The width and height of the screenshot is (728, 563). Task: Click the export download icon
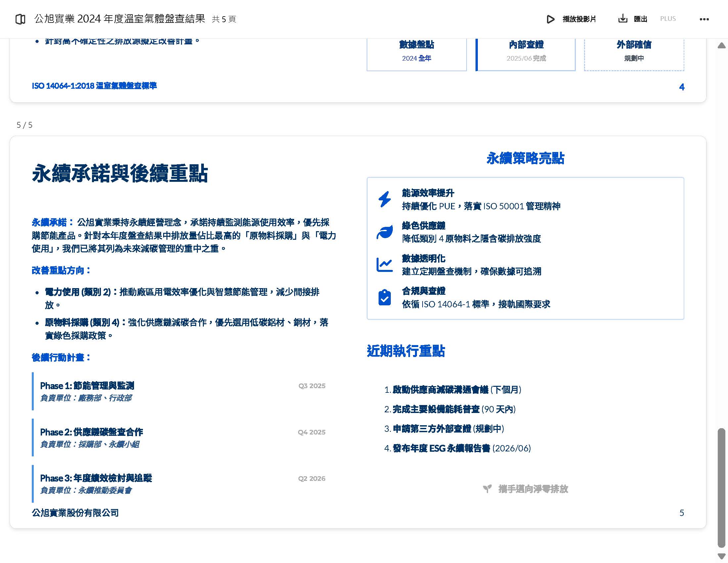pyautogui.click(x=622, y=19)
